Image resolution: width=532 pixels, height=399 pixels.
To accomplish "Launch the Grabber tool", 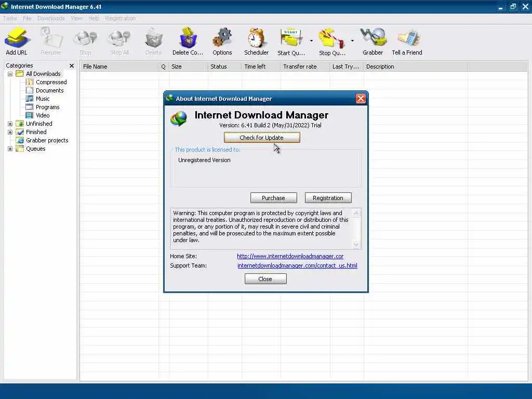I will click(x=373, y=42).
